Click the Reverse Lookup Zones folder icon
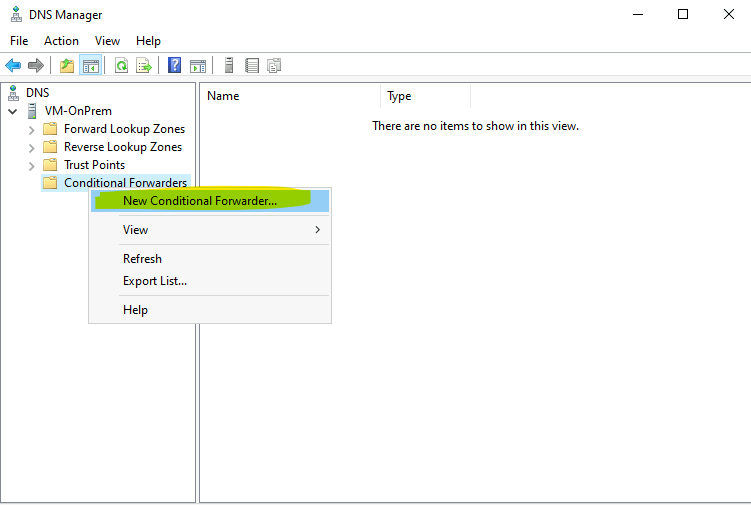 point(50,147)
